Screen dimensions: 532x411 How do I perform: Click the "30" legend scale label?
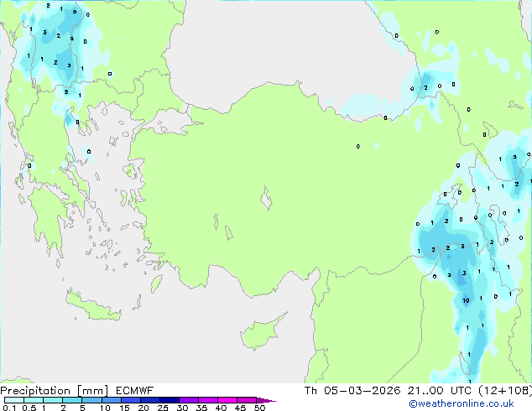(182, 408)
